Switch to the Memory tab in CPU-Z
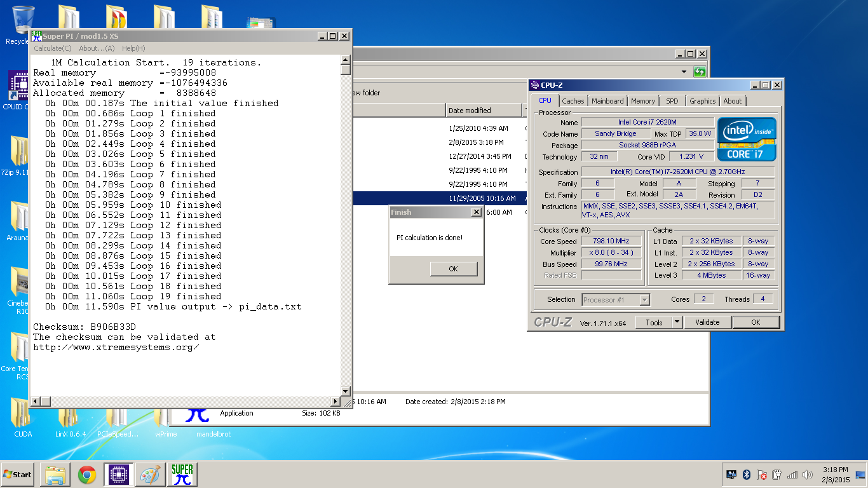 (643, 101)
